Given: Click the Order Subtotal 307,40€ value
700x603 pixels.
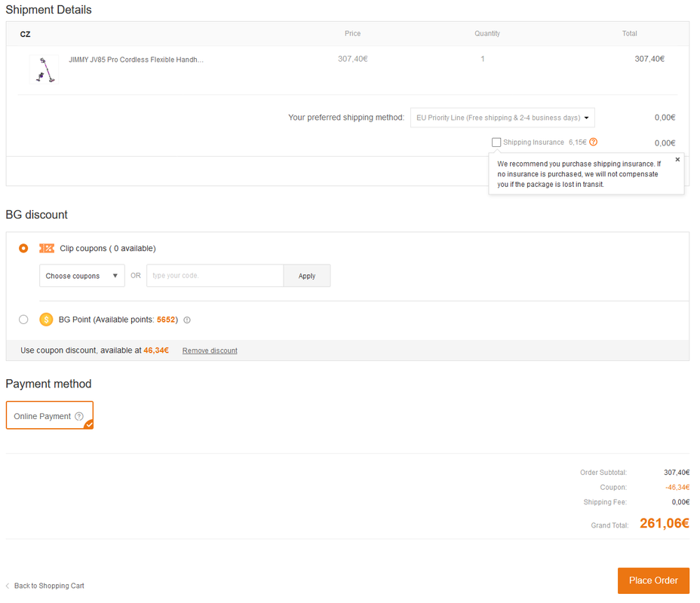Looking at the screenshot, I should coord(677,473).
